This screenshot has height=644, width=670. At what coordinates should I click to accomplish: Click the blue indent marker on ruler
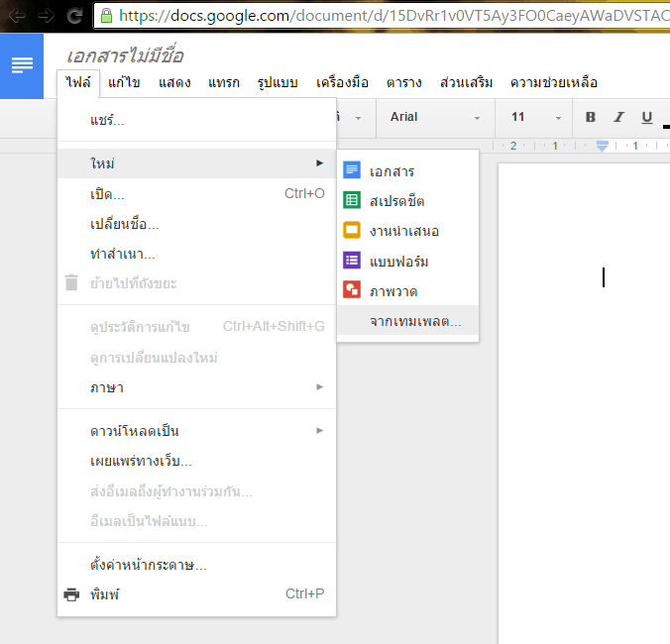tap(602, 146)
